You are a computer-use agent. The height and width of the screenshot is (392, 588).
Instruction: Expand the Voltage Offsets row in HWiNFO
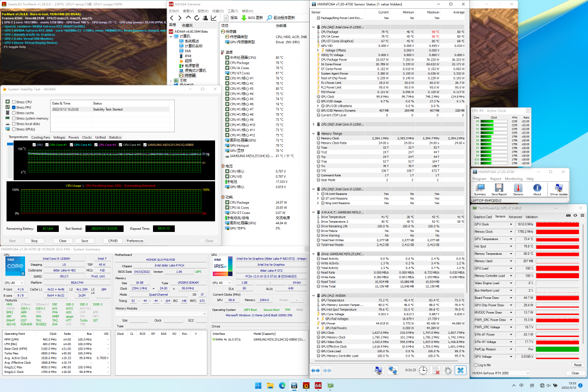(318, 50)
